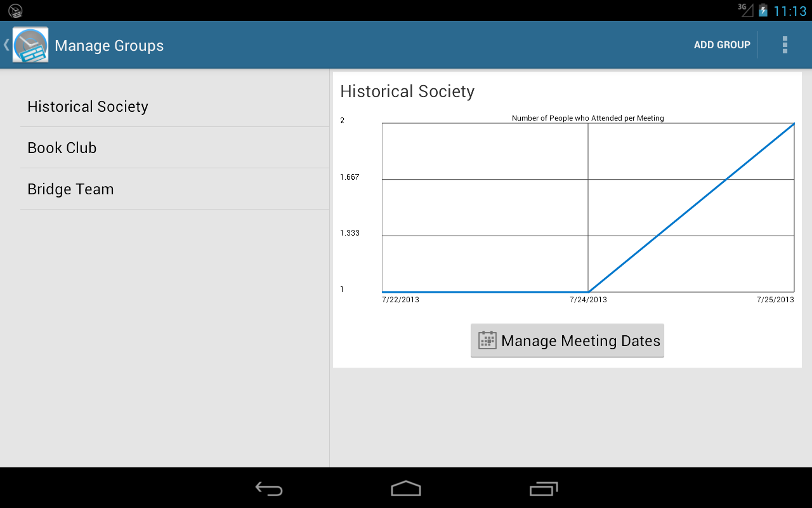The height and width of the screenshot is (508, 812).
Task: Click chart title Number of People who Attended
Action: (588, 118)
